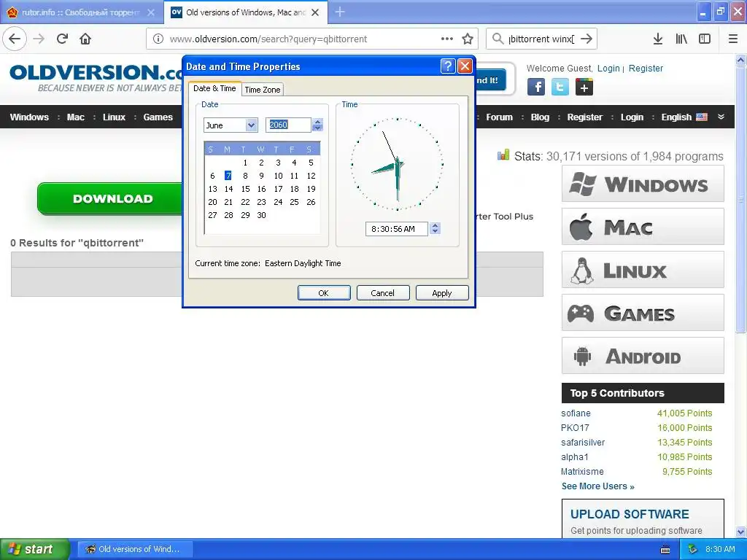Click Cancel in Date and Time Properties

click(382, 293)
